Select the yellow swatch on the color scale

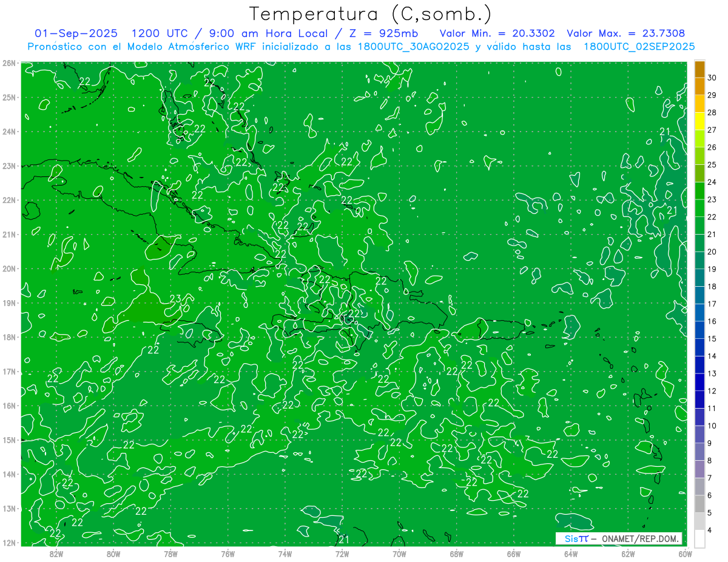pos(699,121)
